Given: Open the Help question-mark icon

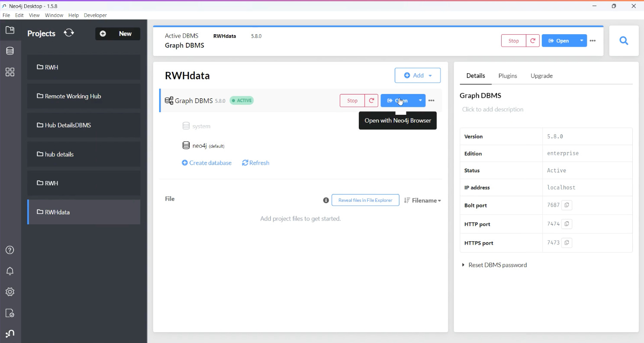Looking at the screenshot, I should coord(10,250).
